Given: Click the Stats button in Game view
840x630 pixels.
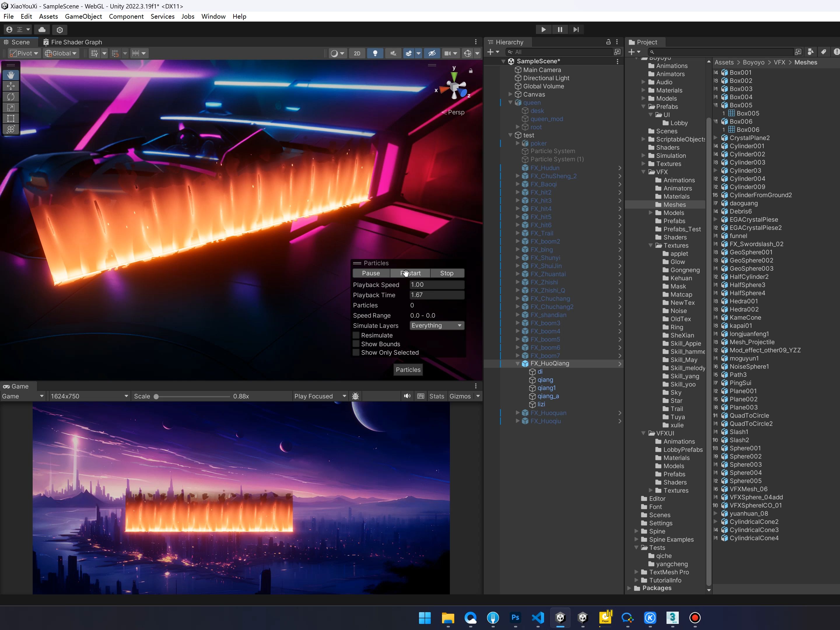Looking at the screenshot, I should point(437,396).
